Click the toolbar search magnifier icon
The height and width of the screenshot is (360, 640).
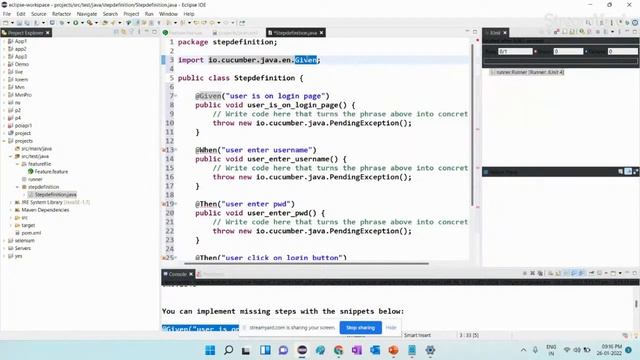pos(588,23)
